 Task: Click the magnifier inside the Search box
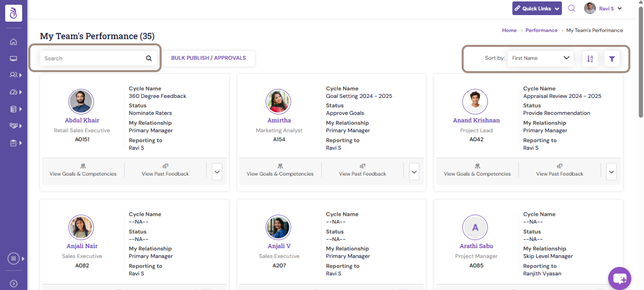(x=149, y=58)
